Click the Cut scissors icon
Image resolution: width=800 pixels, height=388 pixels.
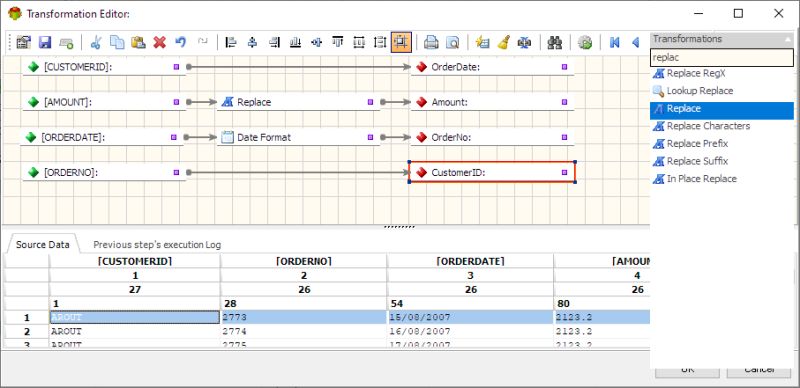click(x=95, y=42)
